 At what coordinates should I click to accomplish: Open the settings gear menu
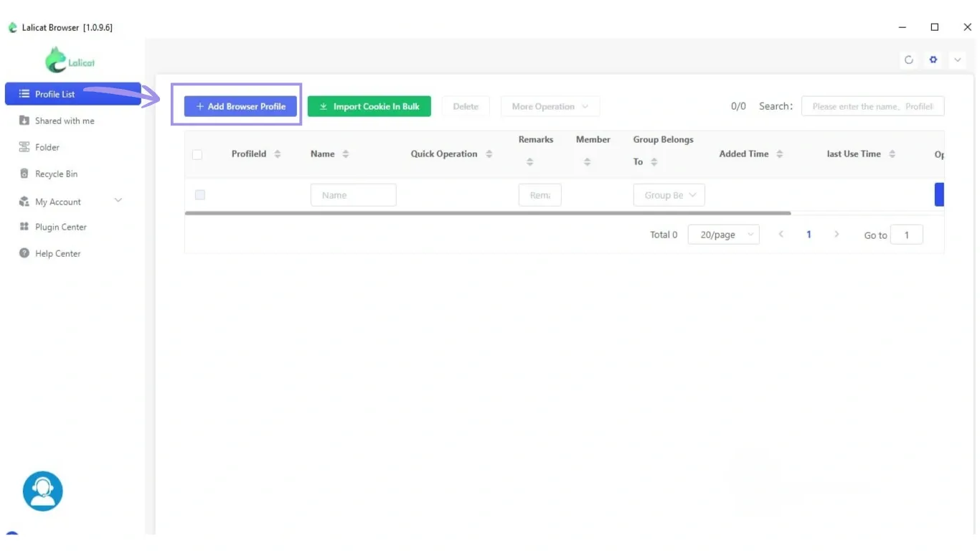coord(933,60)
